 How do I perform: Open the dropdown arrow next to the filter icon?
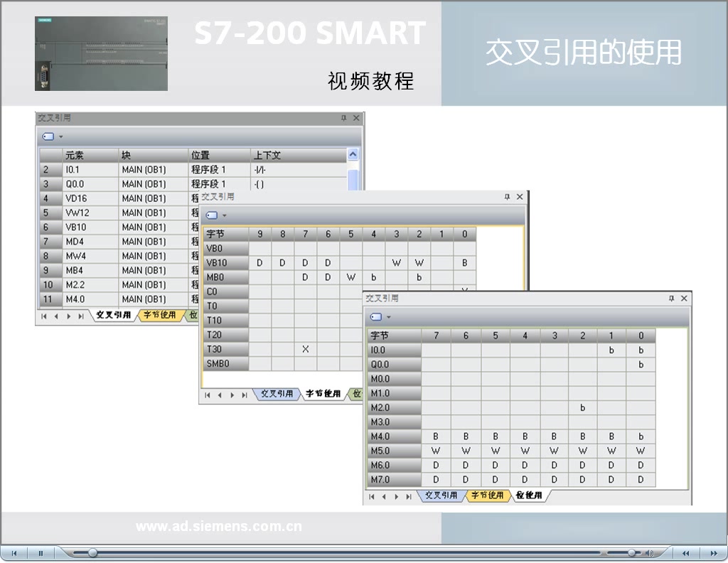388,316
